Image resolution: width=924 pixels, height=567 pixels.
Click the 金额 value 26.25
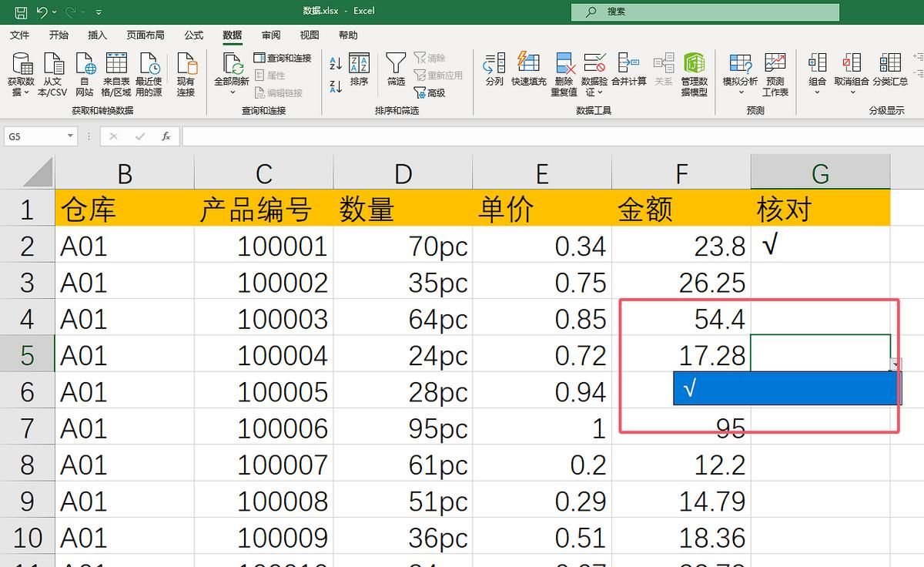[681, 282]
